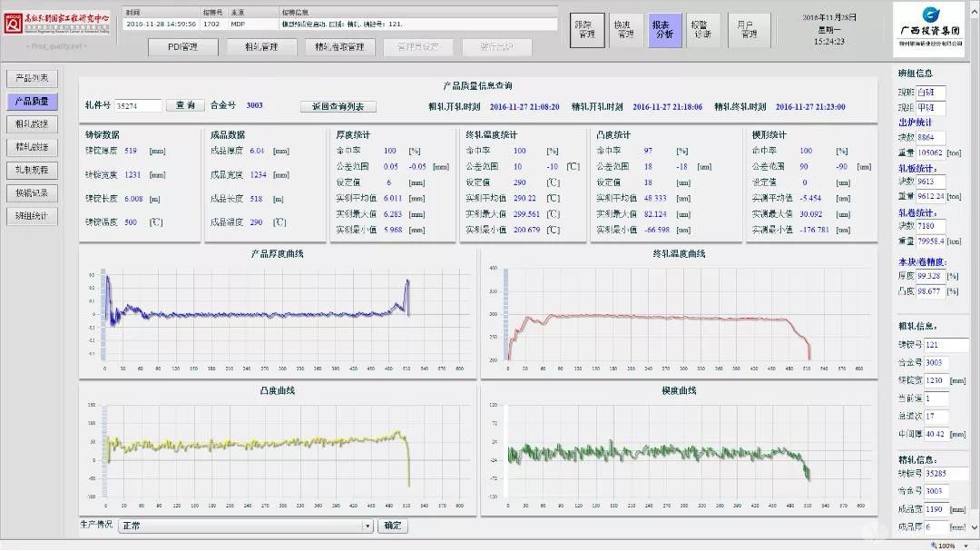The width and height of the screenshot is (980, 551).
Task: Click the 确定 button
Action: tap(393, 526)
